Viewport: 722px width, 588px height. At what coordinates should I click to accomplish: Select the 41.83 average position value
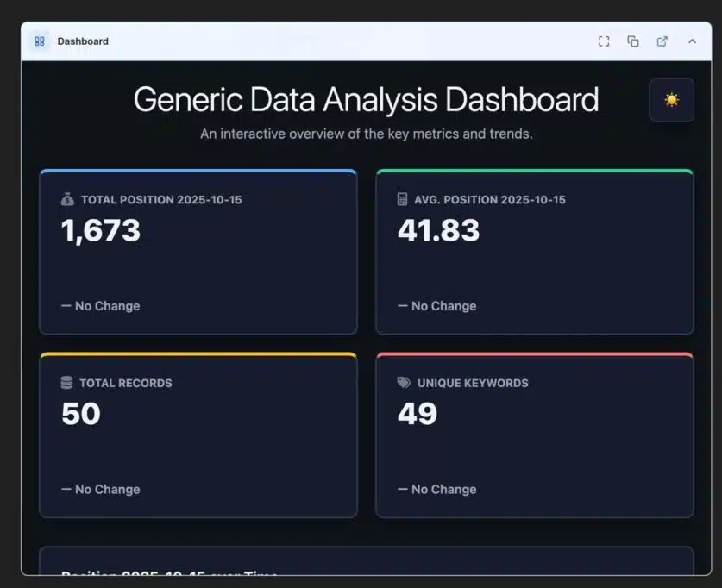coord(438,231)
